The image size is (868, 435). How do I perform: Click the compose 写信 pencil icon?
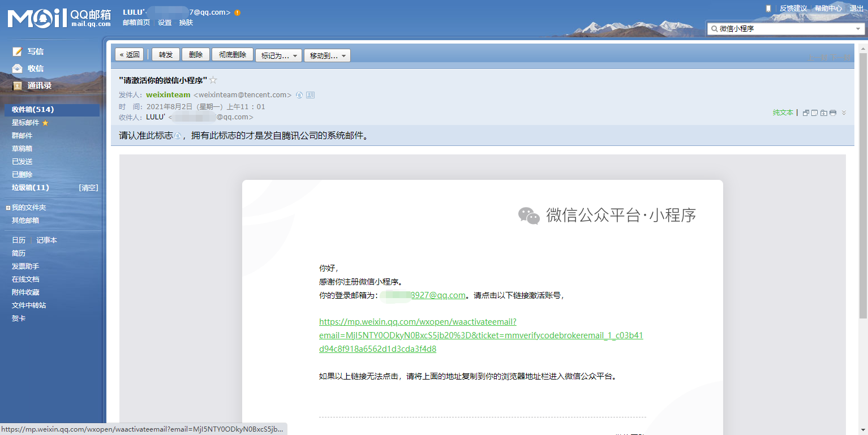(18, 51)
